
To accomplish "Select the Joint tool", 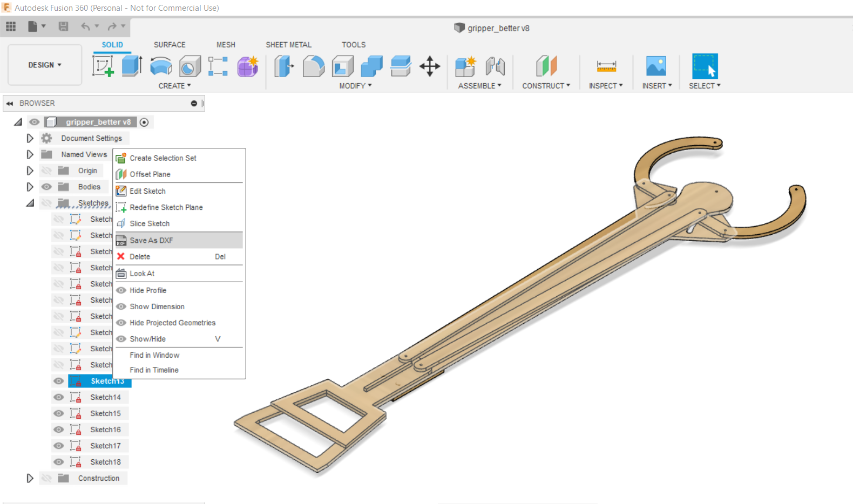I will [495, 66].
